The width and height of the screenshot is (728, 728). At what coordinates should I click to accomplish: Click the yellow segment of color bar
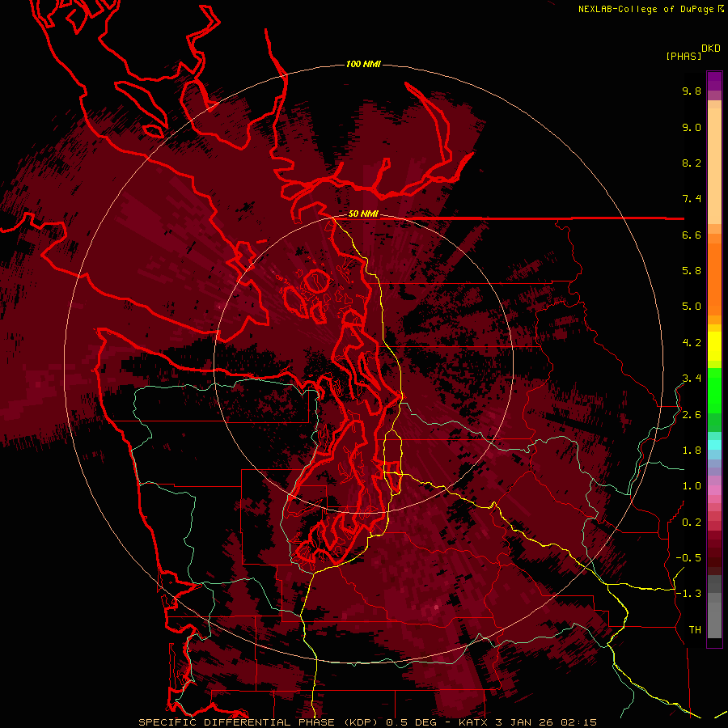(714, 346)
